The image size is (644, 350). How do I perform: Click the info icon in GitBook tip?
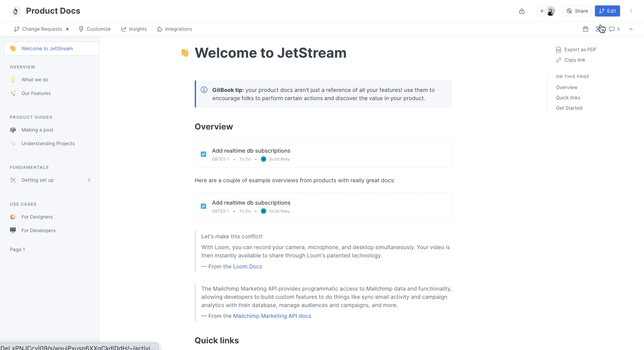pos(204,90)
